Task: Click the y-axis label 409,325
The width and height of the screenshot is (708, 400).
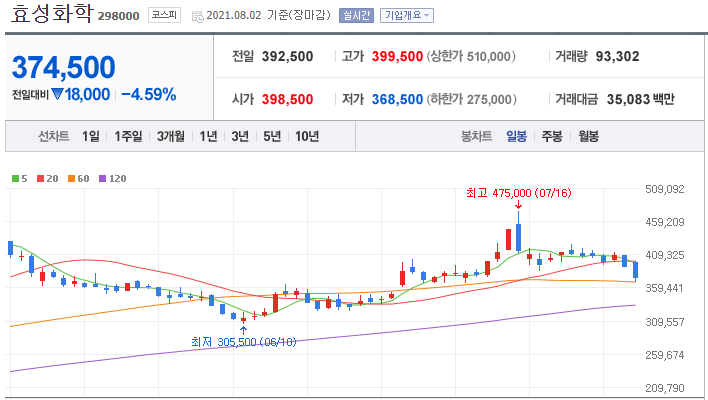Action: [x=665, y=255]
